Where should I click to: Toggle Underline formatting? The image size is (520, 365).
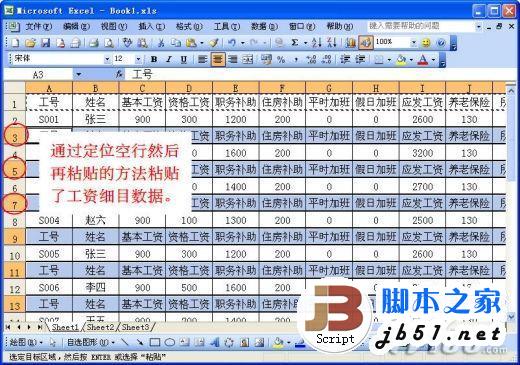(x=184, y=60)
